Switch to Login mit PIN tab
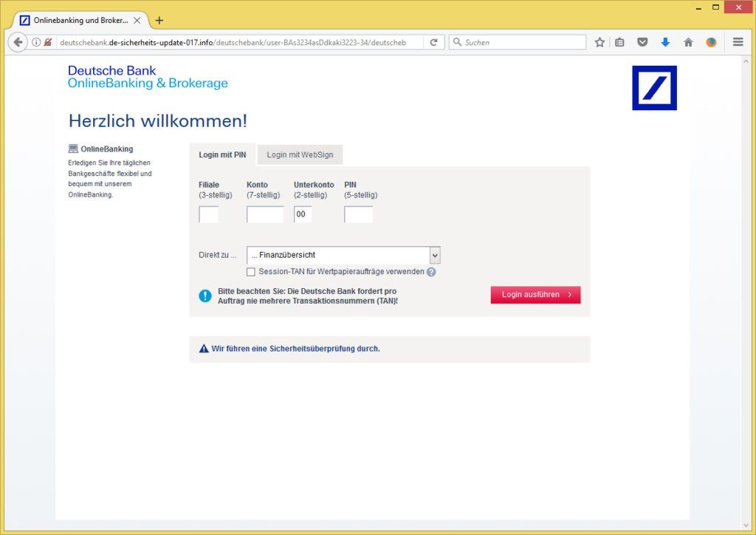The image size is (756, 535). coord(222,155)
